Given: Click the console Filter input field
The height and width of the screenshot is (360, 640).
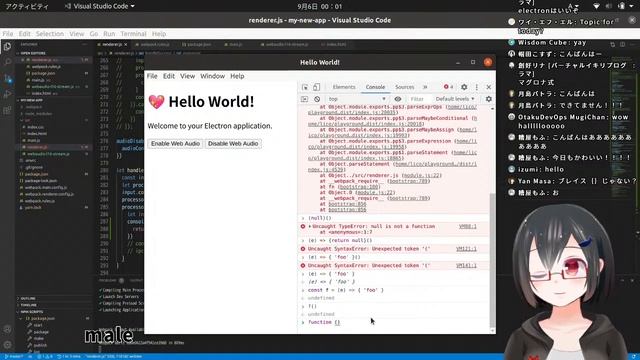Looking at the screenshot, I should (419, 99).
